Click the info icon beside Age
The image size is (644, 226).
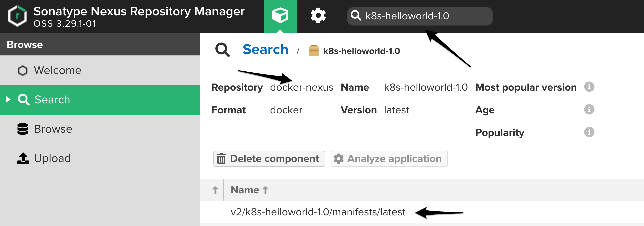click(x=589, y=110)
